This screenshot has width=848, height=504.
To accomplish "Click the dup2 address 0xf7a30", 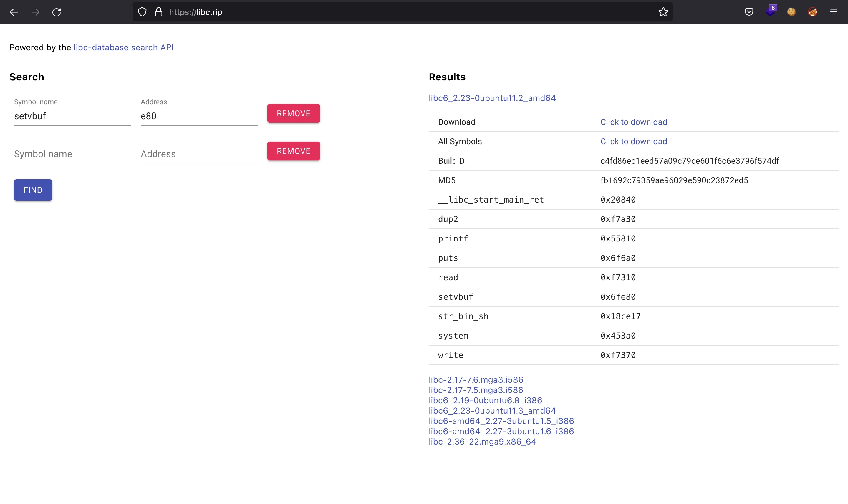I will (x=618, y=219).
